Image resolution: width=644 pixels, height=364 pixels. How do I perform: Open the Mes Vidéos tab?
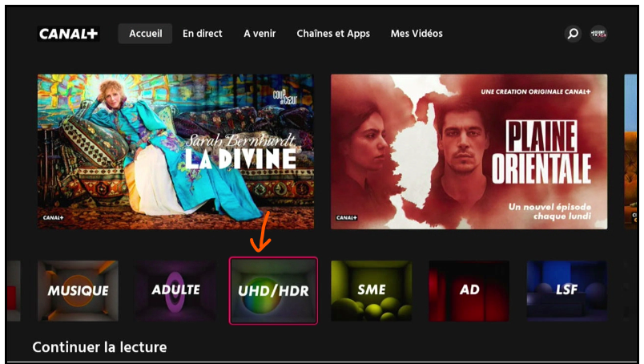[x=417, y=34]
